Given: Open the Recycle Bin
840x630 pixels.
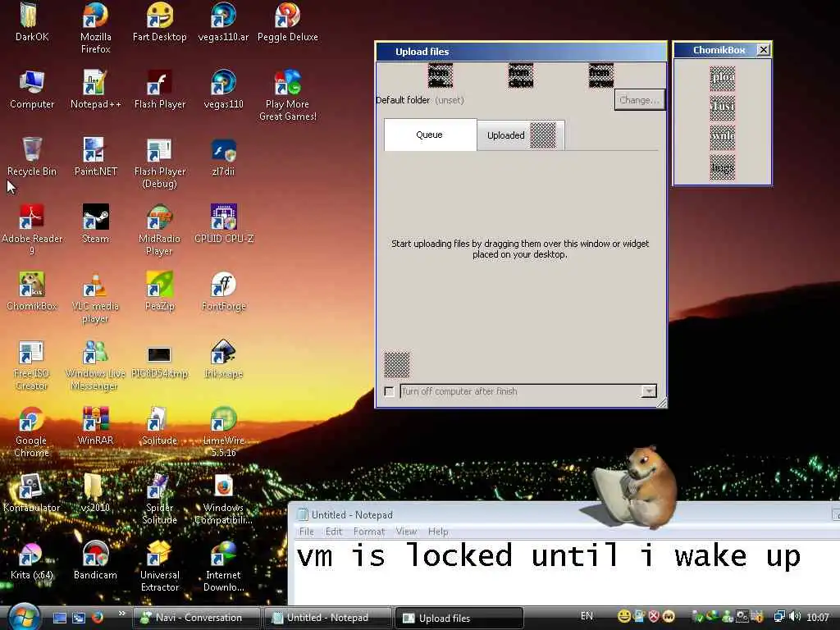Looking at the screenshot, I should click(32, 157).
